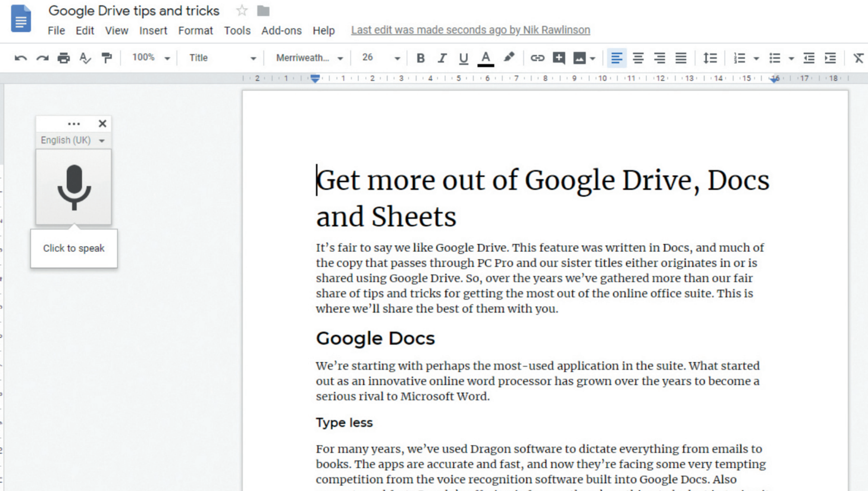Click the font size field showing 26
Screen dimensions: 868x491
(x=367, y=58)
